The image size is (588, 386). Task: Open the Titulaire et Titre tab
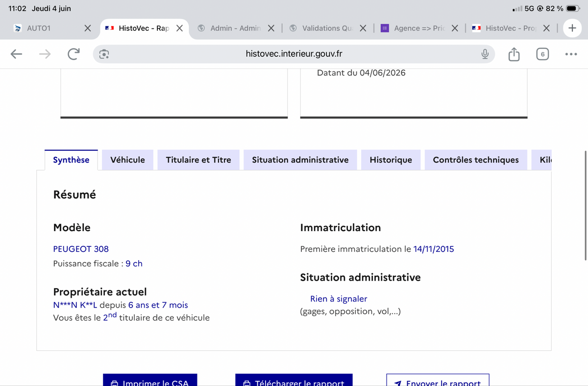[x=198, y=160]
